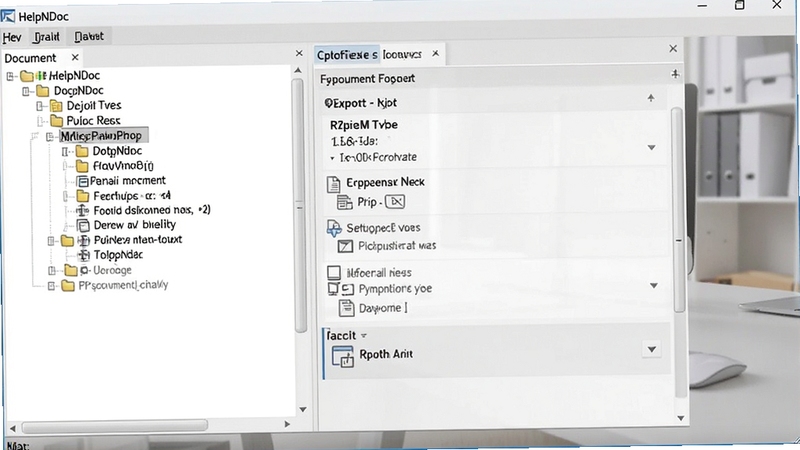Expand the DocpNDoc tree node
The height and width of the screenshot is (450, 800).
coord(26,92)
